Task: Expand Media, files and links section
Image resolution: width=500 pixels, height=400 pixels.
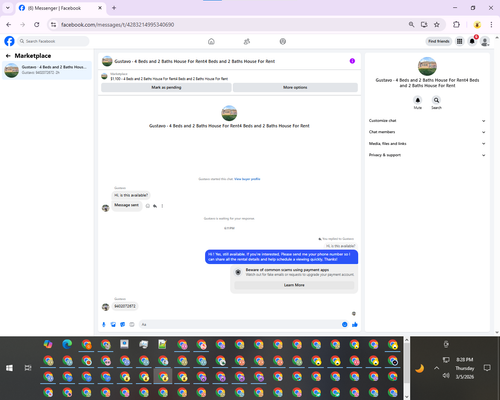Action: pyautogui.click(x=427, y=144)
